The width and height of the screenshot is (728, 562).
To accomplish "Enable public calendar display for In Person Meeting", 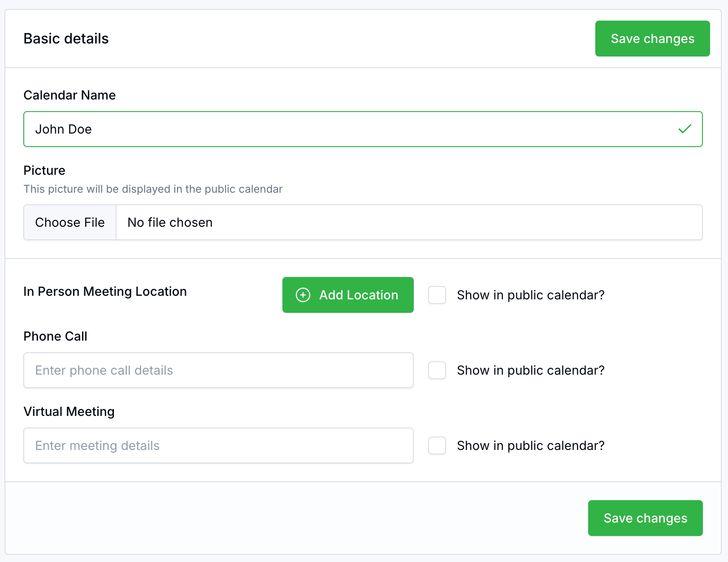I will point(437,295).
